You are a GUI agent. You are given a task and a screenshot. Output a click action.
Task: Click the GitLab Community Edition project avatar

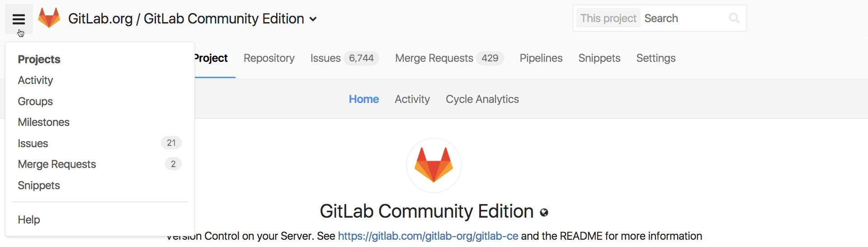[x=434, y=165]
